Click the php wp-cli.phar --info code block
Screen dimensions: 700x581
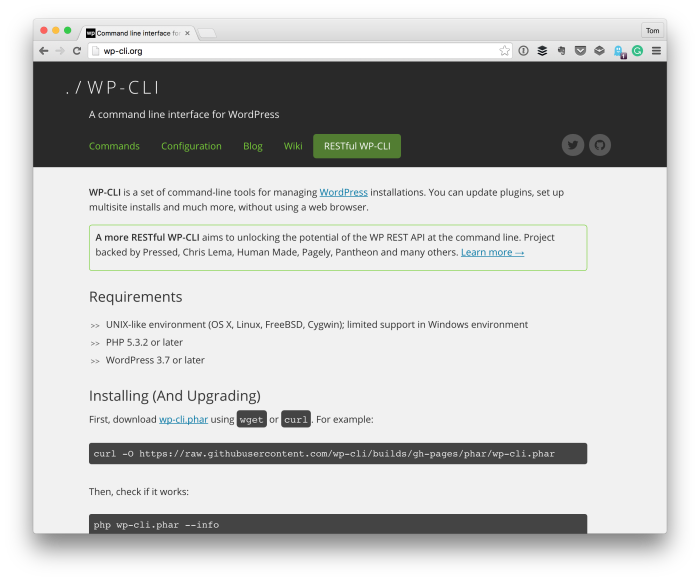338,524
